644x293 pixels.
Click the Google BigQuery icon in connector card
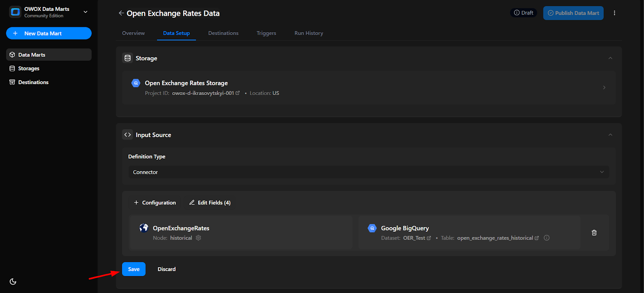(x=372, y=228)
